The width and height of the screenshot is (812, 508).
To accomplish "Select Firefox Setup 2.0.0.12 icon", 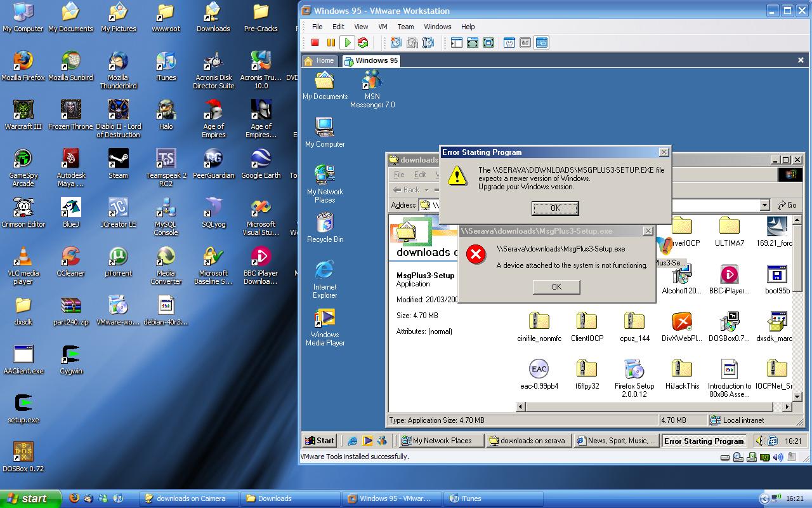I will tap(634, 378).
